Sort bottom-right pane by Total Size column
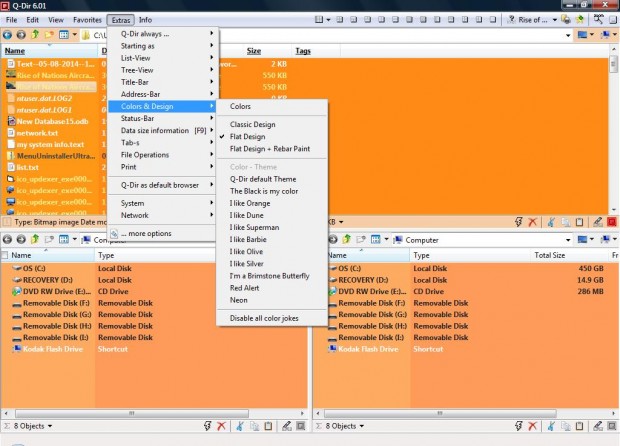 [550, 255]
